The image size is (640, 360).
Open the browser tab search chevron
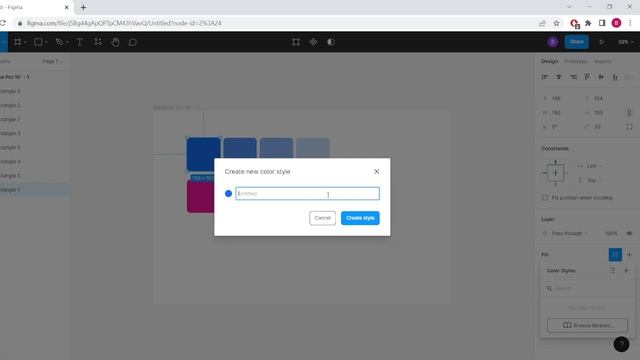tap(570, 7)
